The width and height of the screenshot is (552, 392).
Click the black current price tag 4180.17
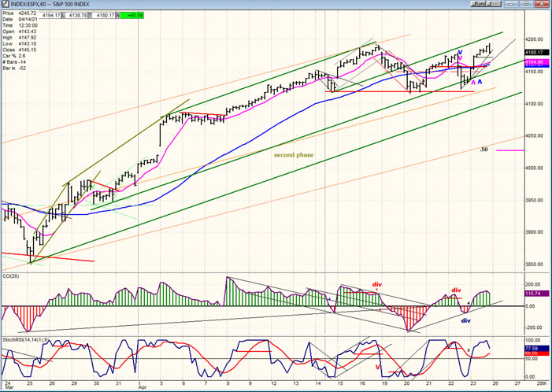tap(536, 53)
